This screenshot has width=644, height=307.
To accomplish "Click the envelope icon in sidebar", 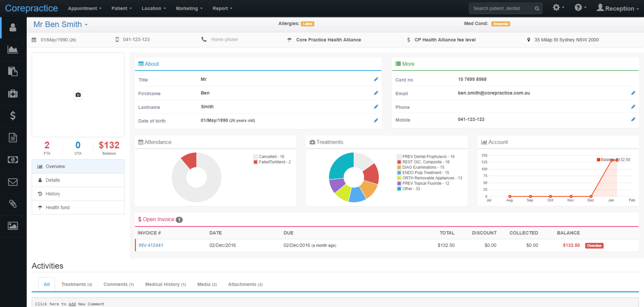I will pos(13,182).
